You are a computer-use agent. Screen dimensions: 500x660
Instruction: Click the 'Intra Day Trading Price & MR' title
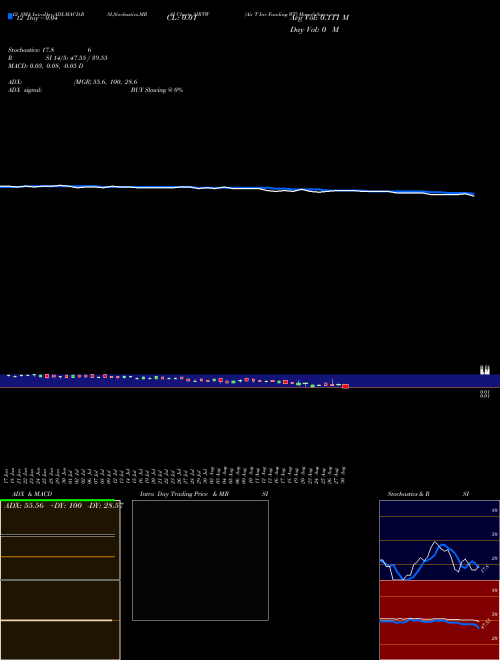184,494
